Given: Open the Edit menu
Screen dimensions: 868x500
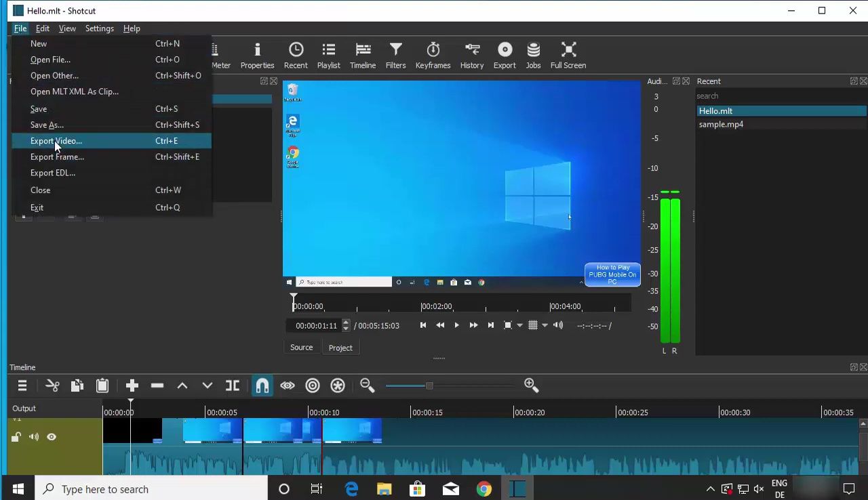Looking at the screenshot, I should point(42,28).
